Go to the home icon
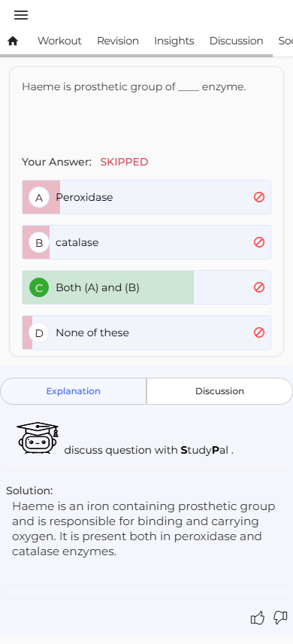This screenshot has width=293, height=644. (x=13, y=41)
